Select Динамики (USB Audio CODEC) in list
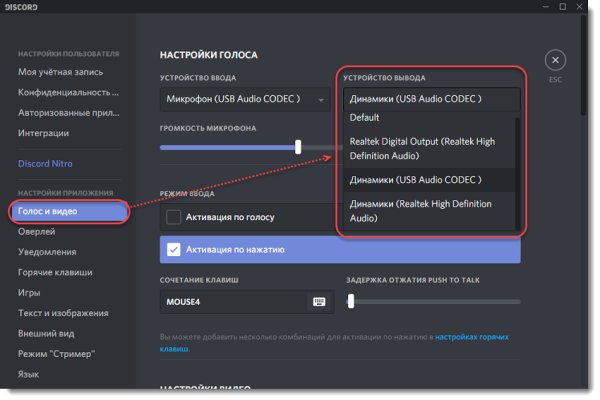Viewport: 600px width, 400px height. point(416,180)
